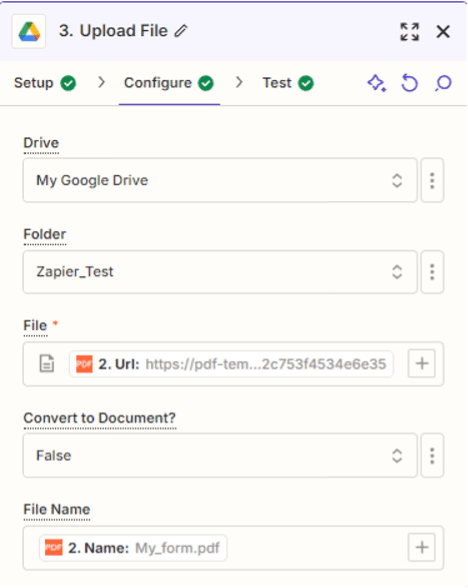Click the Drive field label
468x588 pixels.
[x=41, y=143]
